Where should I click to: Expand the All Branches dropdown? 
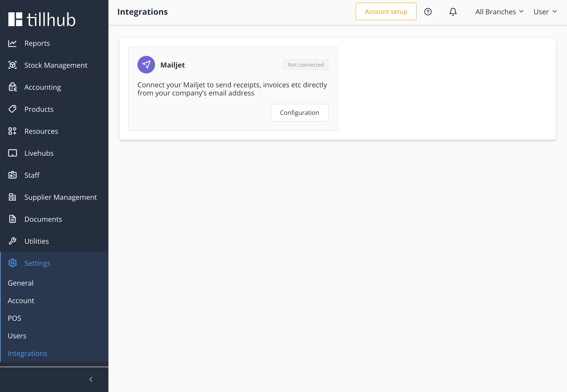coord(499,12)
